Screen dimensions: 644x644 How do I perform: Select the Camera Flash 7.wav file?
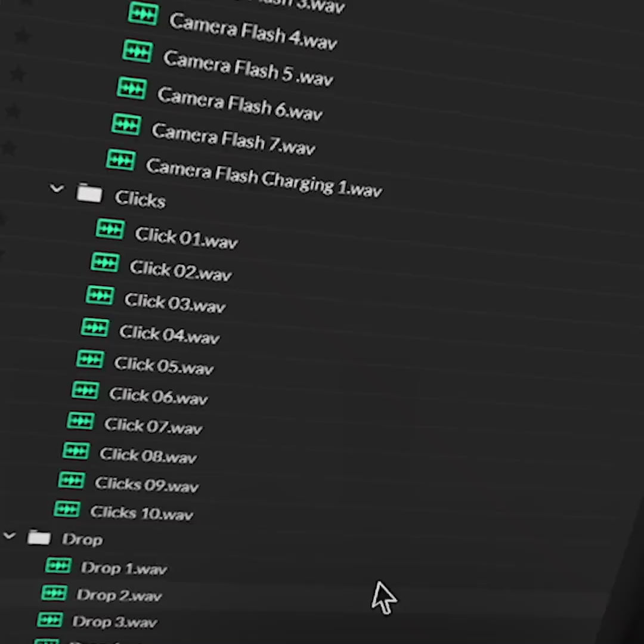(x=233, y=138)
